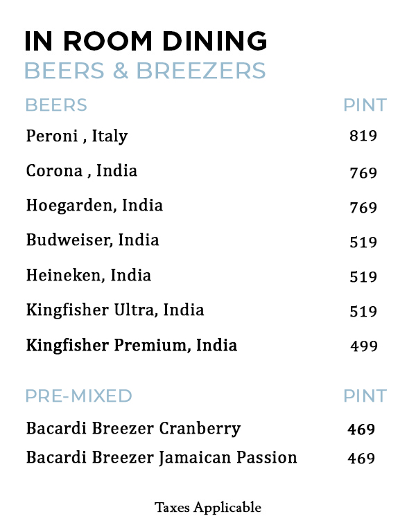
Task: Select the BEERS & BREEZERS subtitle
Action: pyautogui.click(x=145, y=71)
